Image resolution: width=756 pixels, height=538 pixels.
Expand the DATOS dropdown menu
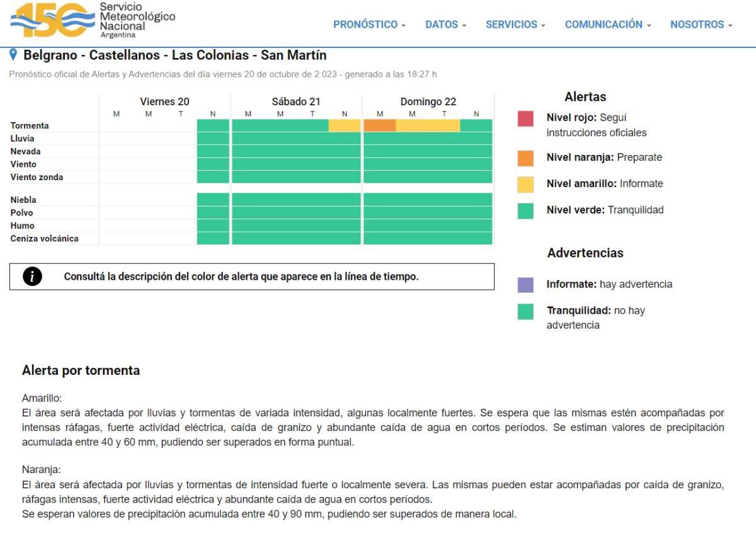pyautogui.click(x=445, y=25)
